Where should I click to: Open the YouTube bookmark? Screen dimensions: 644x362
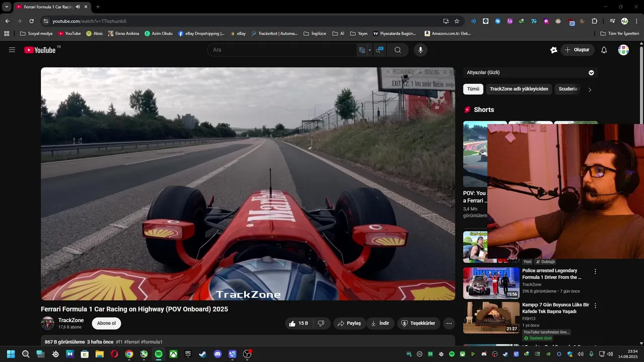click(69, 34)
